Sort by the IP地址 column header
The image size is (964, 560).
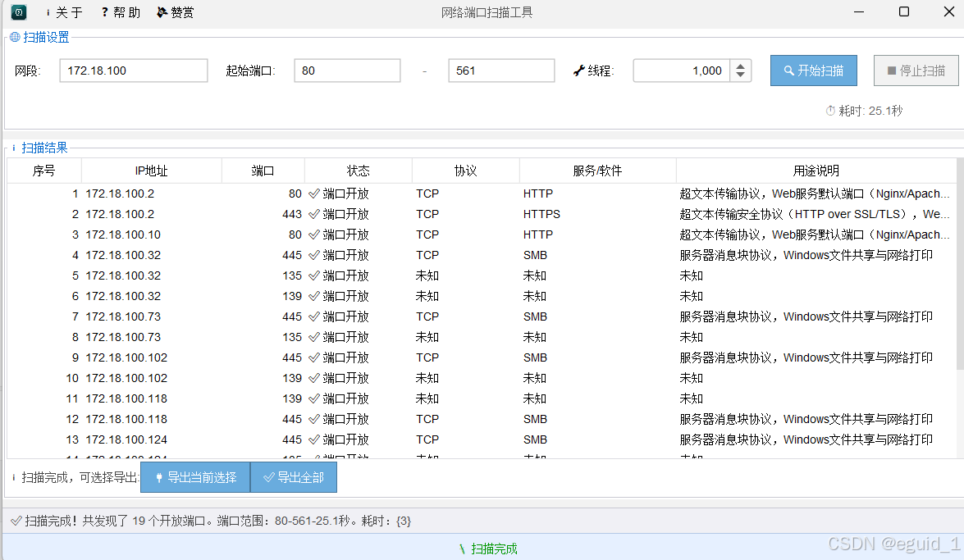(x=151, y=171)
